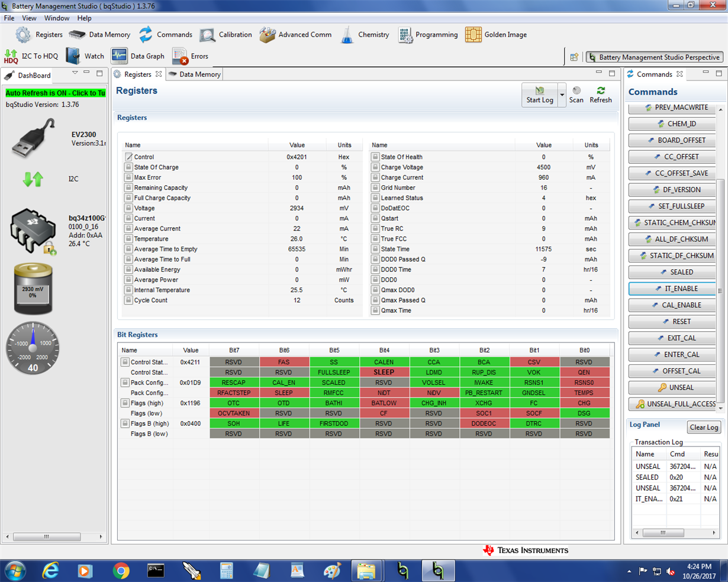Open the Calculator from taskbar
This screenshot has width=728, height=582.
(226, 571)
